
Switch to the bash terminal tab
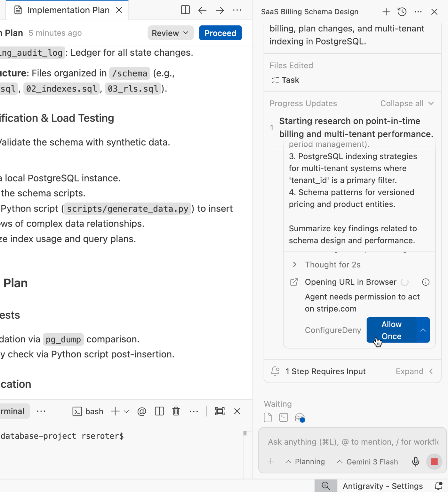point(88,411)
